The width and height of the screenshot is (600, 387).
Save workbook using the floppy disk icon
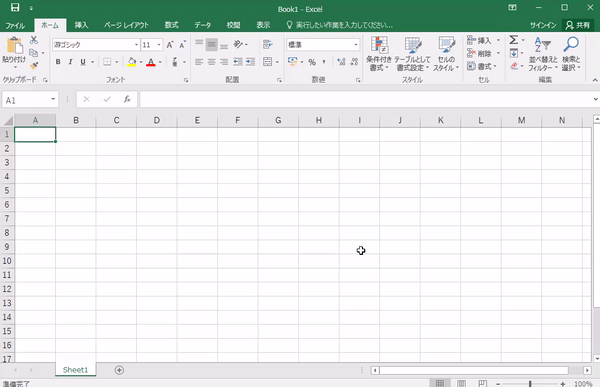point(15,7)
